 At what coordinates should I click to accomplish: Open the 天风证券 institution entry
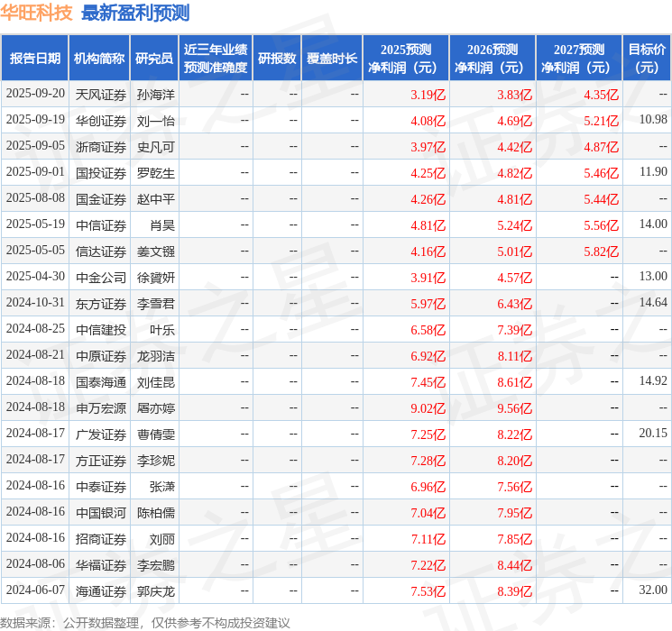pos(100,94)
